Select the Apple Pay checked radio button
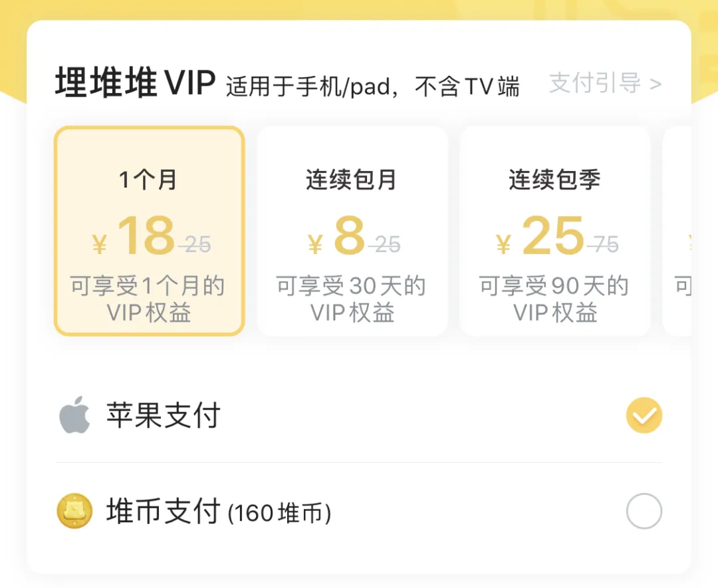This screenshot has height=588, width=718. (644, 415)
